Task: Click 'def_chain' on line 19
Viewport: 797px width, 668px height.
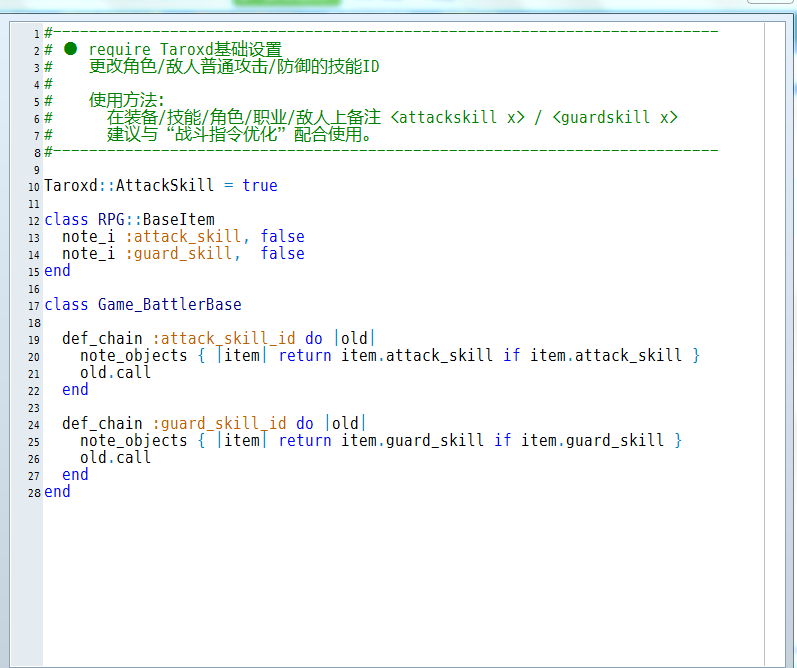Action: (x=102, y=339)
